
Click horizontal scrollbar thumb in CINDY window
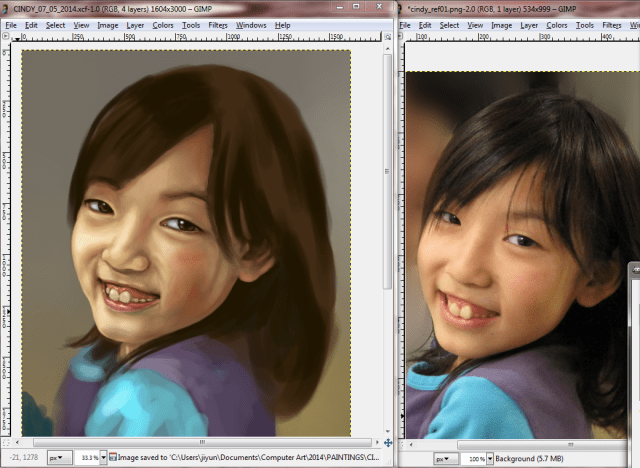point(202,442)
